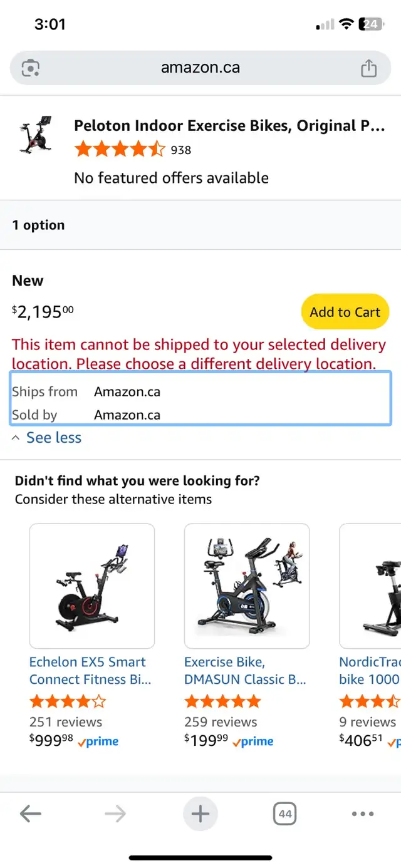Tap the Wi-Fi status indicator

[x=346, y=24]
